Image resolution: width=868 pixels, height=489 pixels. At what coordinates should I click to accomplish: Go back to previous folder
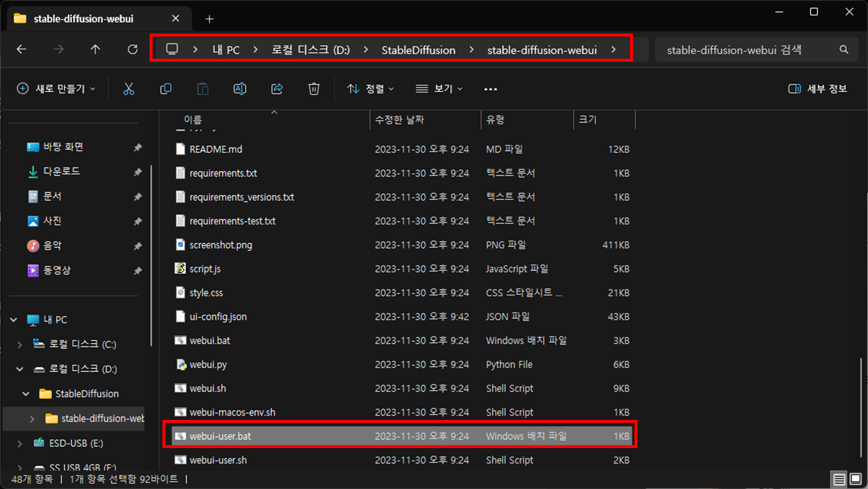21,49
